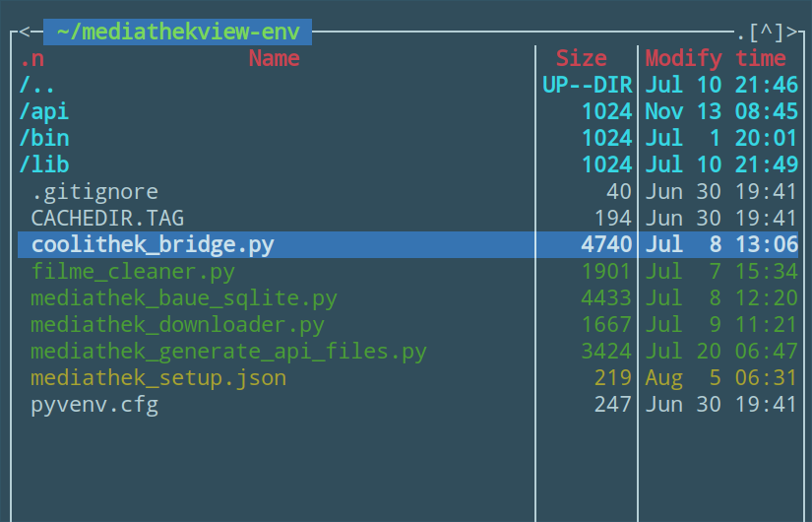Screen dimensions: 812x522
Task: Click the panel history back arrow '<'
Action: (x=25, y=33)
